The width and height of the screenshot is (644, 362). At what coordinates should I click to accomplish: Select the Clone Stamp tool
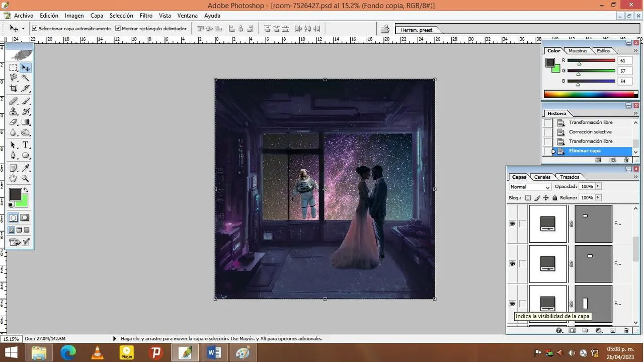[x=14, y=111]
